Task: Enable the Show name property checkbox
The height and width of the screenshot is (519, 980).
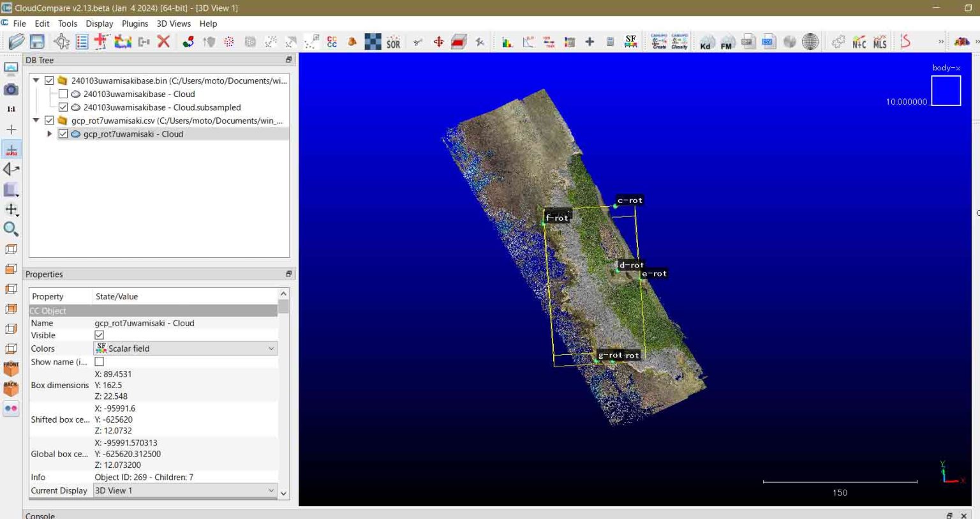Action: (99, 362)
